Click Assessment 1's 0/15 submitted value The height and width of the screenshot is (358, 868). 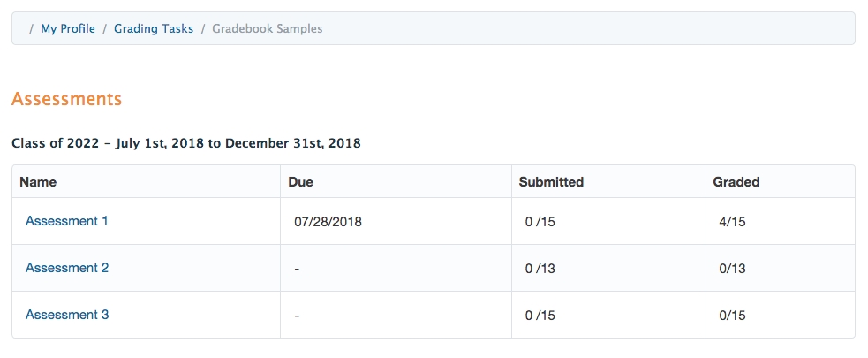point(540,222)
